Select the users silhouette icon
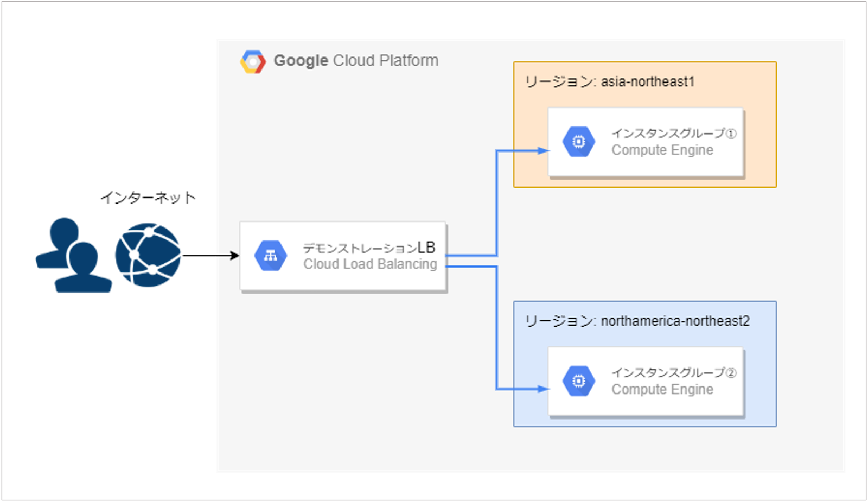868x501 pixels. tap(74, 255)
